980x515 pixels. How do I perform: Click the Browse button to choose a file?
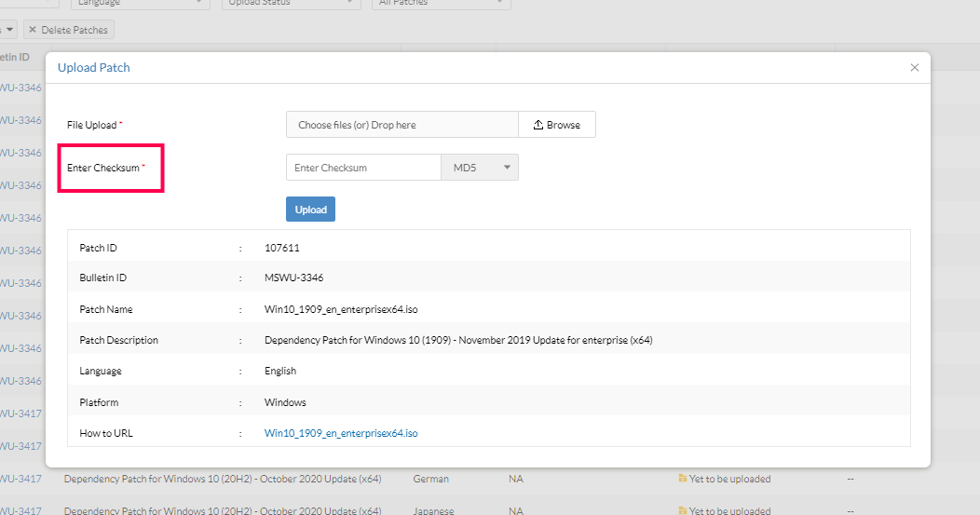click(557, 125)
